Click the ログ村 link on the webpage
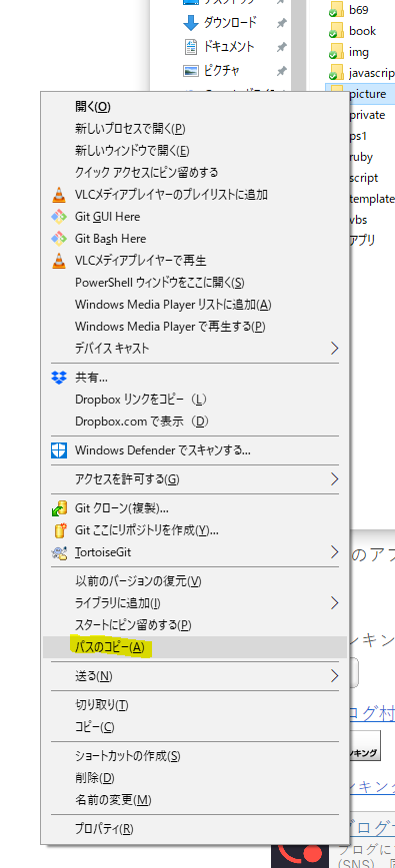Screen dimensions: 395x868 coord(371,712)
